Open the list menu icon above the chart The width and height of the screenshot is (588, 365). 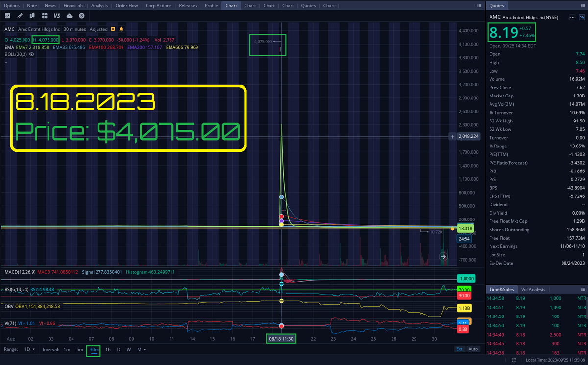tap(479, 6)
